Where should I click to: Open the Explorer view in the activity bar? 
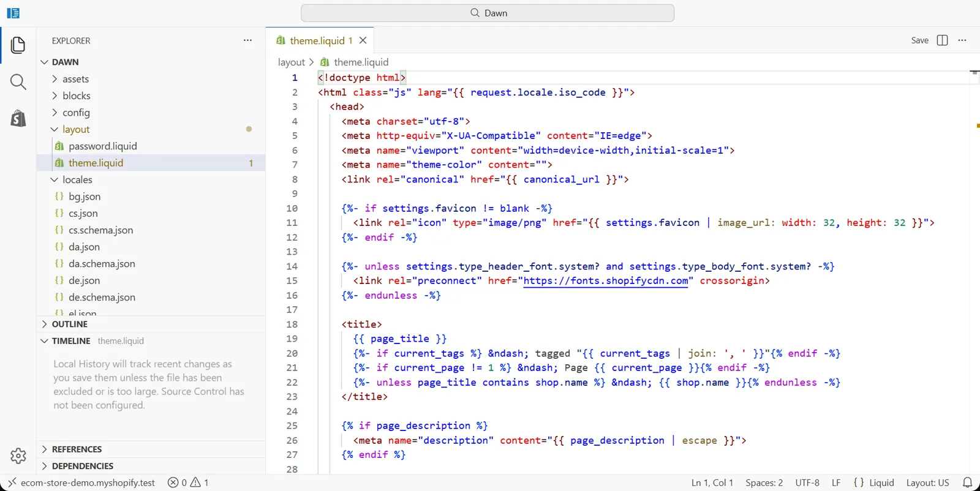[x=18, y=45]
